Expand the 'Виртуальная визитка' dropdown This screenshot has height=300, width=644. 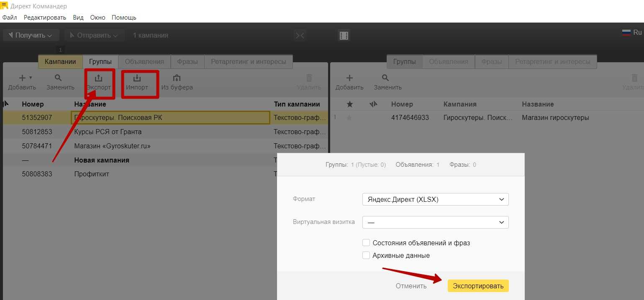435,222
